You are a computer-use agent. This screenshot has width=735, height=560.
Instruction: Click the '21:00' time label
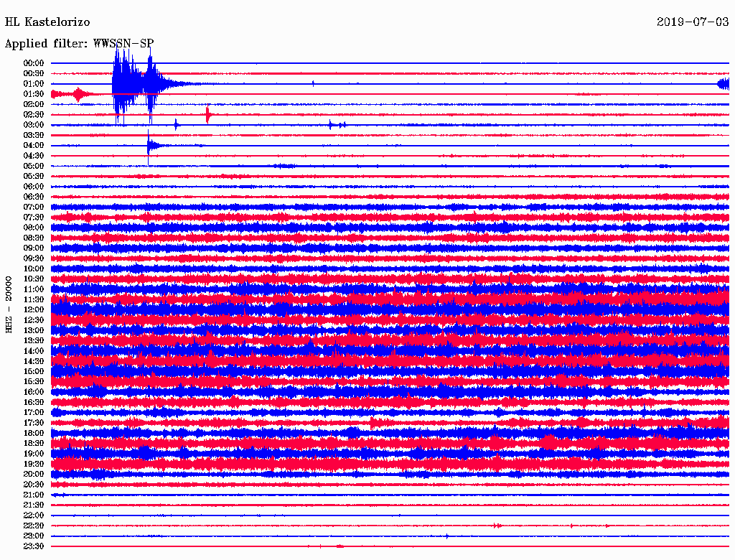pos(34,495)
